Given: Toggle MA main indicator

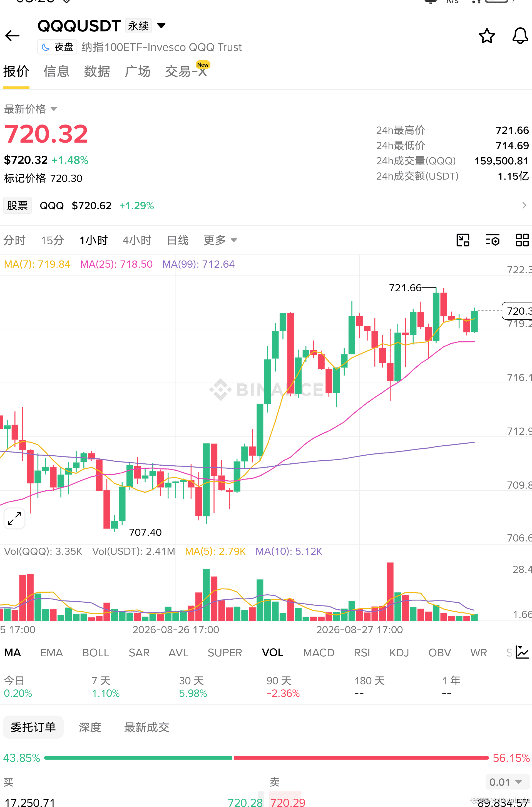Looking at the screenshot, I should point(13,652).
